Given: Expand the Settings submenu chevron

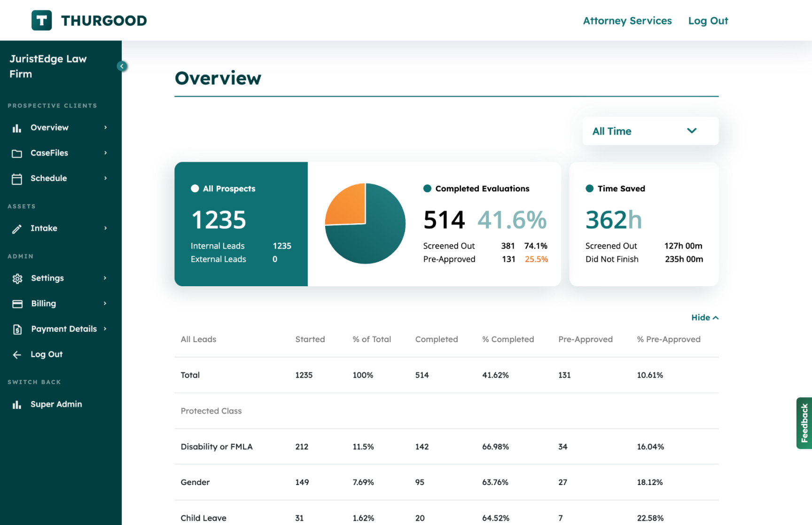Looking at the screenshot, I should [105, 278].
